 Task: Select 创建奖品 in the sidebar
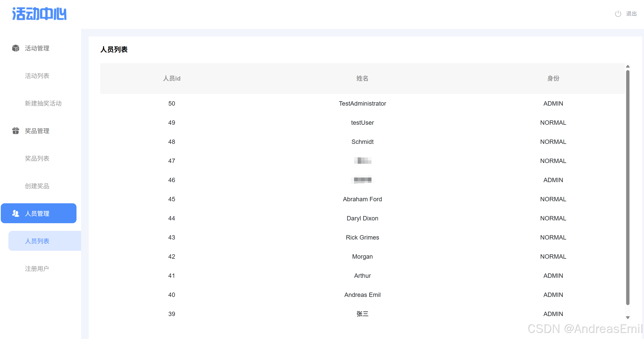pos(37,186)
